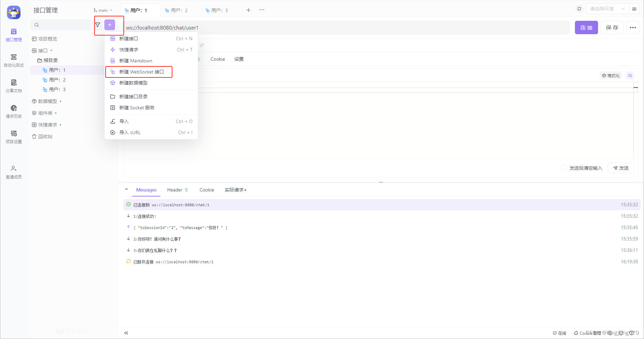Toggle the 根目录 folder
This screenshot has height=339, width=644.
coord(48,60)
